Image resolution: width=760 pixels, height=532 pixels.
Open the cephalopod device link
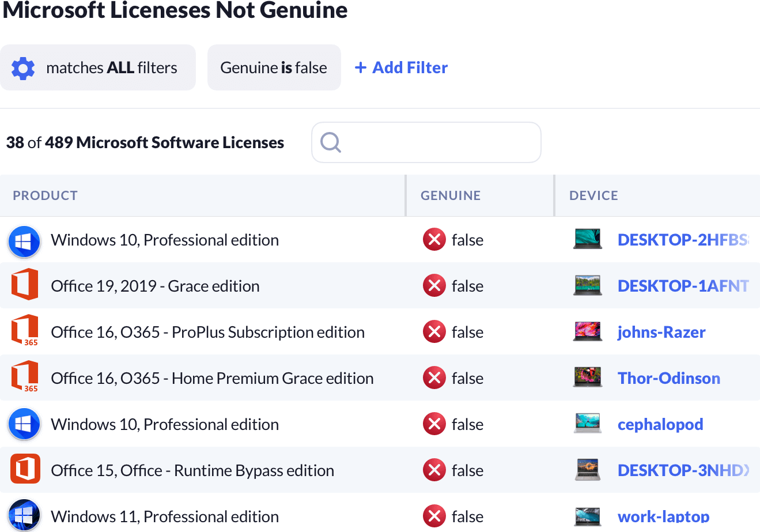(x=660, y=424)
